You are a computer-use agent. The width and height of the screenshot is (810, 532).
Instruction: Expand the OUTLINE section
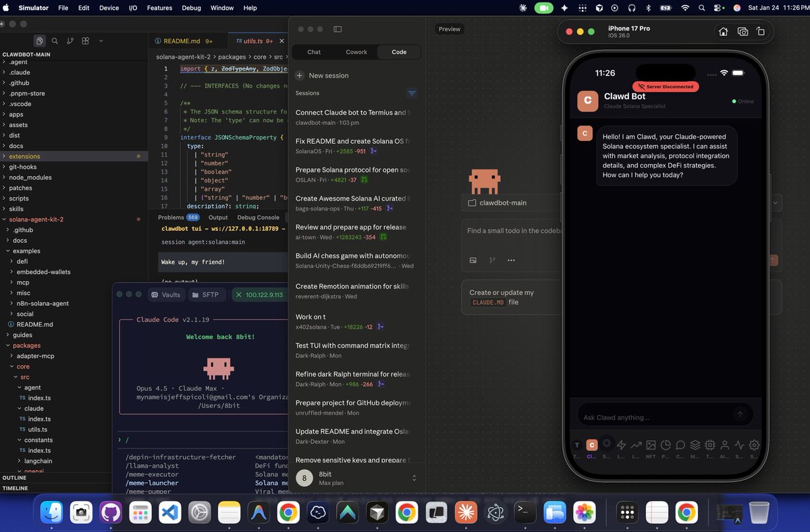[x=15, y=477]
